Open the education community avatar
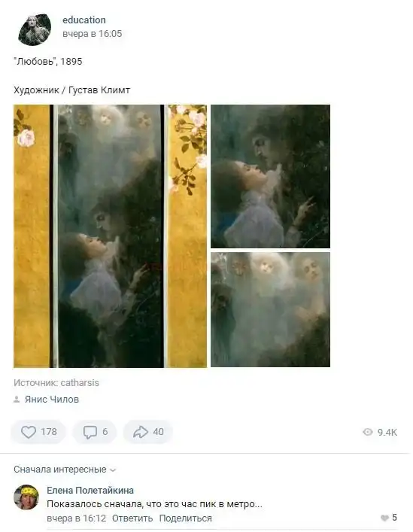The width and height of the screenshot is (413, 532). [x=35, y=30]
